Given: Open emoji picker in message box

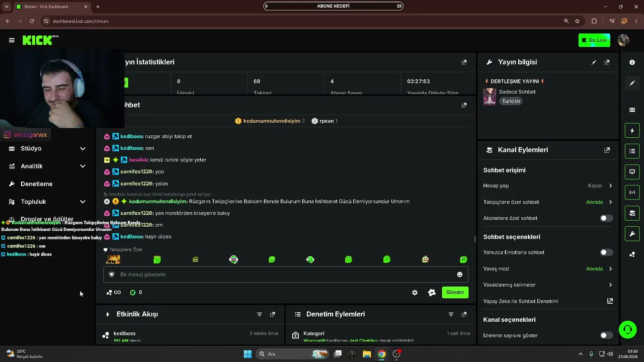Looking at the screenshot, I should [459, 275].
